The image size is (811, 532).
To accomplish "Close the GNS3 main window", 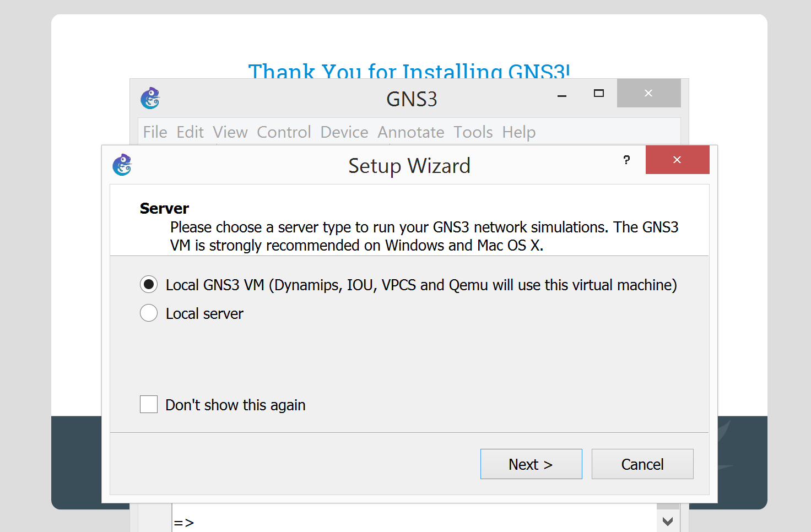I will (x=648, y=93).
